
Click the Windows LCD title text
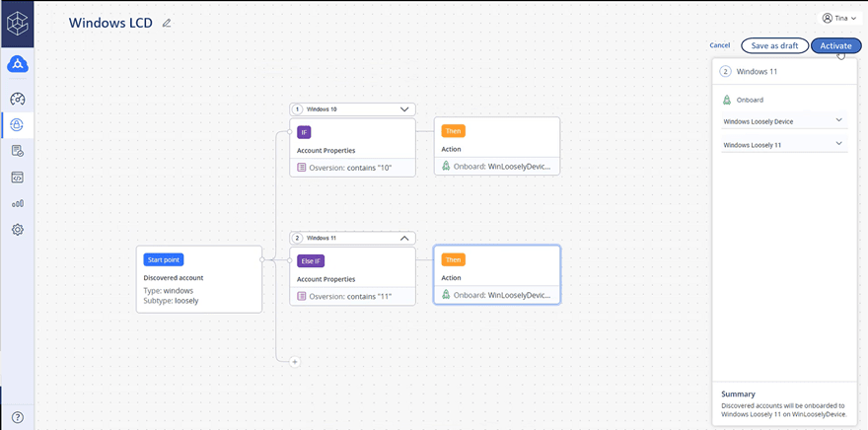coord(110,24)
